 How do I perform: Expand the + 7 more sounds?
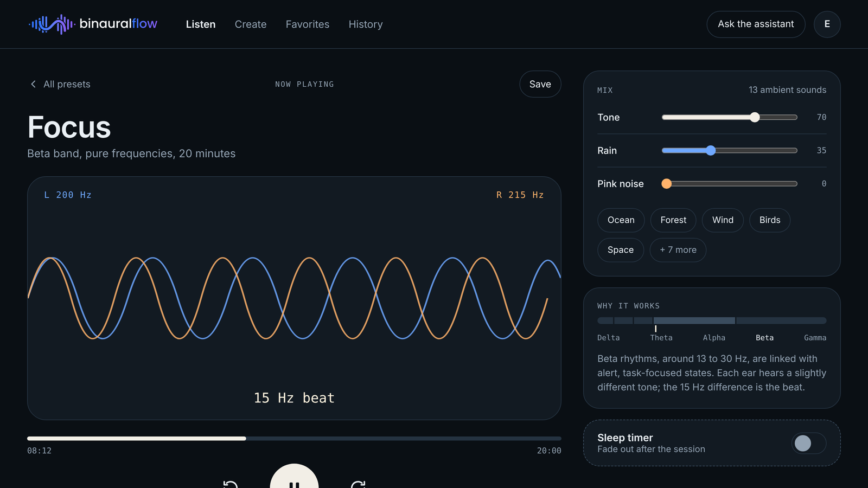pos(678,250)
